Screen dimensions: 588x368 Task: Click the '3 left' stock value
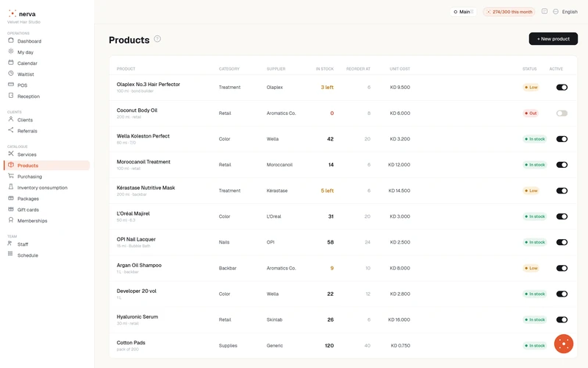327,87
